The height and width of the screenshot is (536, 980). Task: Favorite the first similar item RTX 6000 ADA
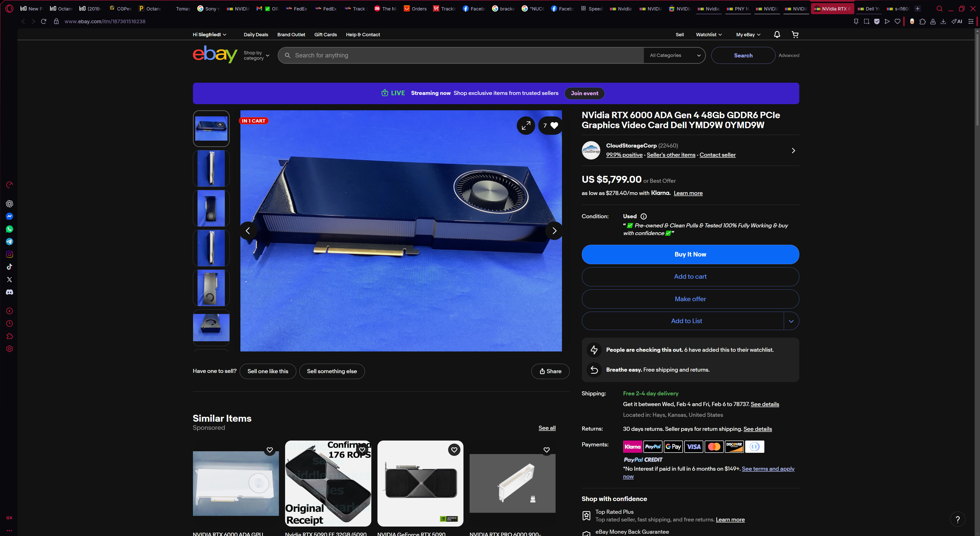[x=270, y=450]
